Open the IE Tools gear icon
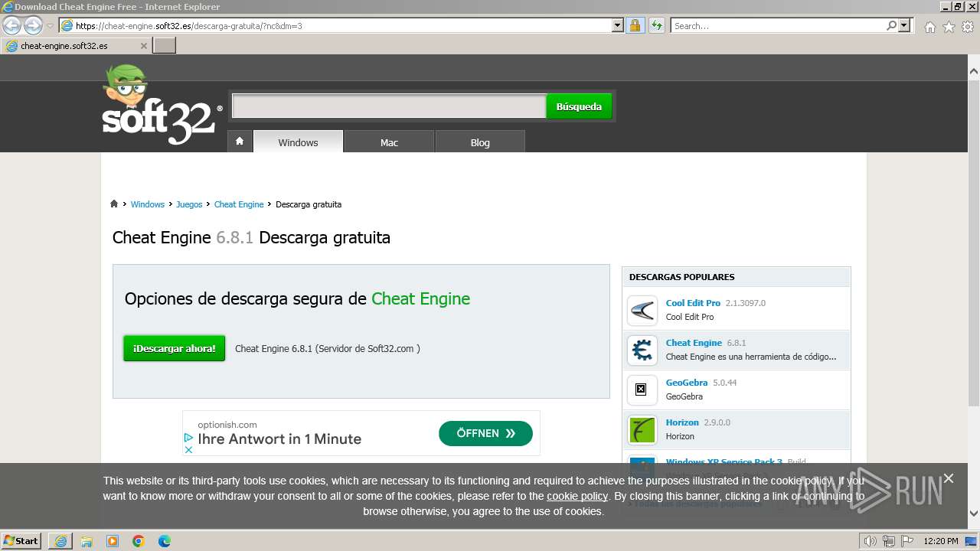Image resolution: width=980 pixels, height=551 pixels. 968,27
